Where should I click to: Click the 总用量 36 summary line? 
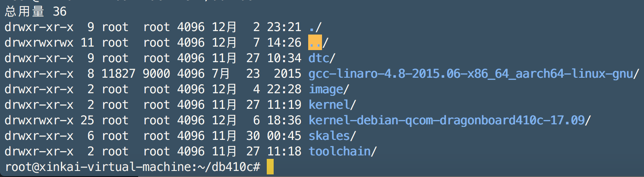(35, 12)
